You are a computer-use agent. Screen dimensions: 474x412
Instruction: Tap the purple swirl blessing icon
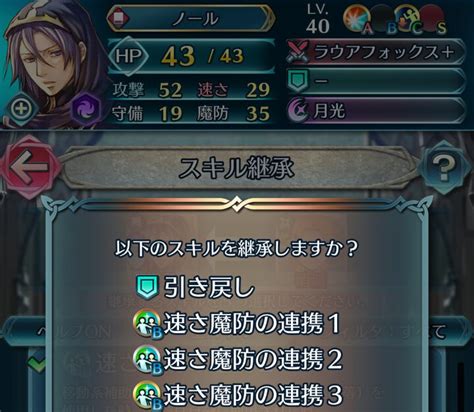point(86,109)
